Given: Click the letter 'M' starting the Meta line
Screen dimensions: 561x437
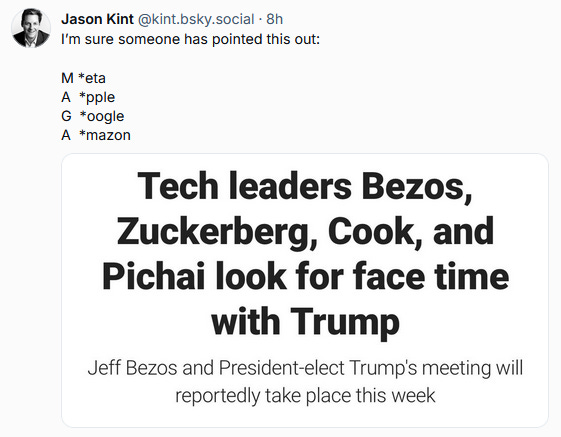Looking at the screenshot, I should (x=67, y=78).
